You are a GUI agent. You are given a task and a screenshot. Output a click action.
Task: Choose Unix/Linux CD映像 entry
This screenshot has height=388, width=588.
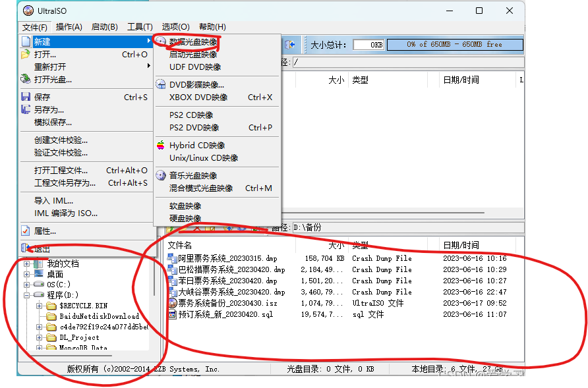pyautogui.click(x=217, y=158)
